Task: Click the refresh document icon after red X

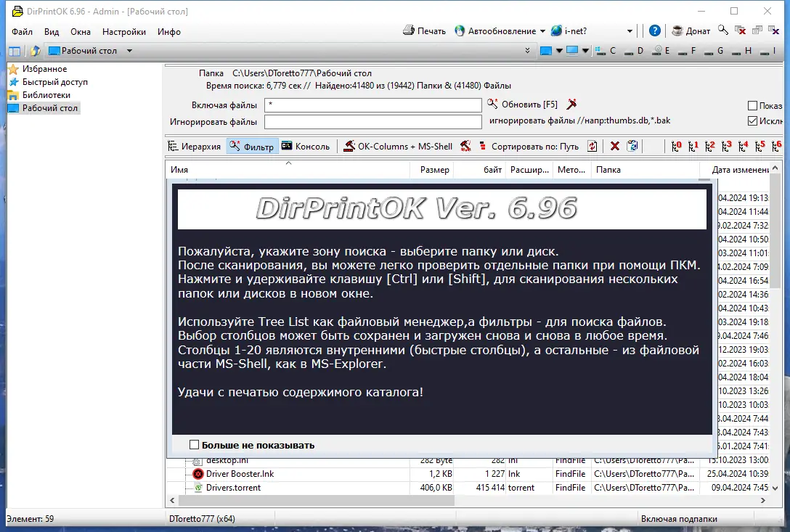Action: tap(632, 146)
